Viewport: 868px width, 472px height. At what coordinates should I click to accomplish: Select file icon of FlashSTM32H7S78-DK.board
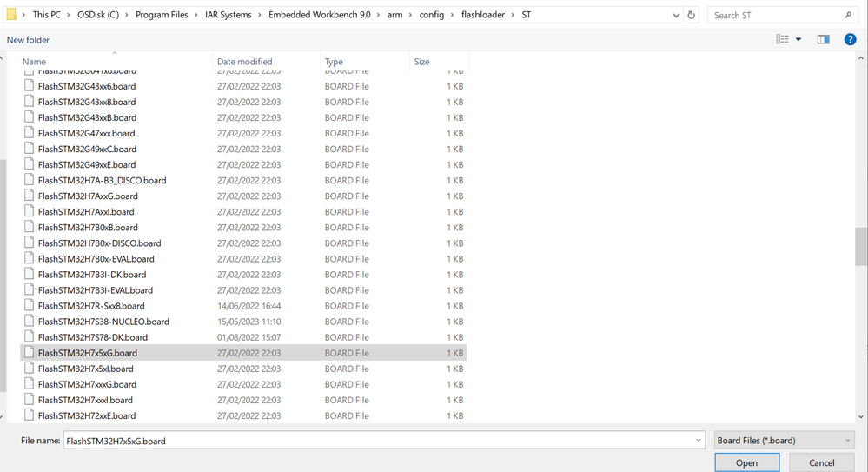coord(29,336)
